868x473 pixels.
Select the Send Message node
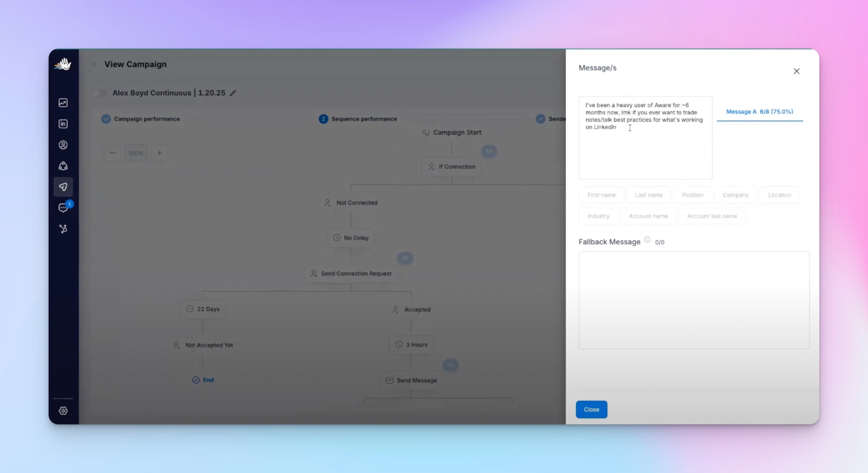[x=411, y=380]
